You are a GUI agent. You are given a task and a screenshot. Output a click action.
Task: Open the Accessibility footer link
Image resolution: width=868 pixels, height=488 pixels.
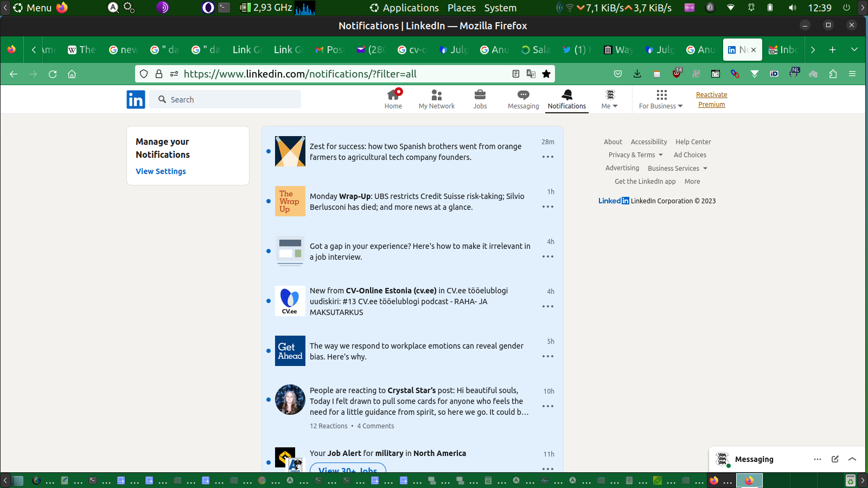[649, 142]
